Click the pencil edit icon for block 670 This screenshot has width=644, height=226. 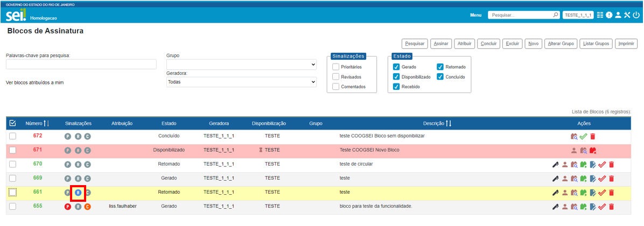pyautogui.click(x=556, y=165)
